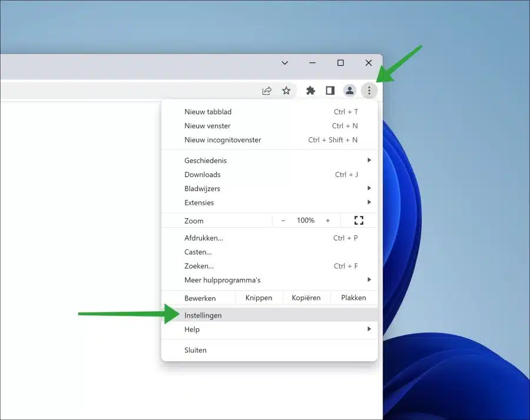Open the tab search chevron
This screenshot has width=530, height=420.
(284, 63)
